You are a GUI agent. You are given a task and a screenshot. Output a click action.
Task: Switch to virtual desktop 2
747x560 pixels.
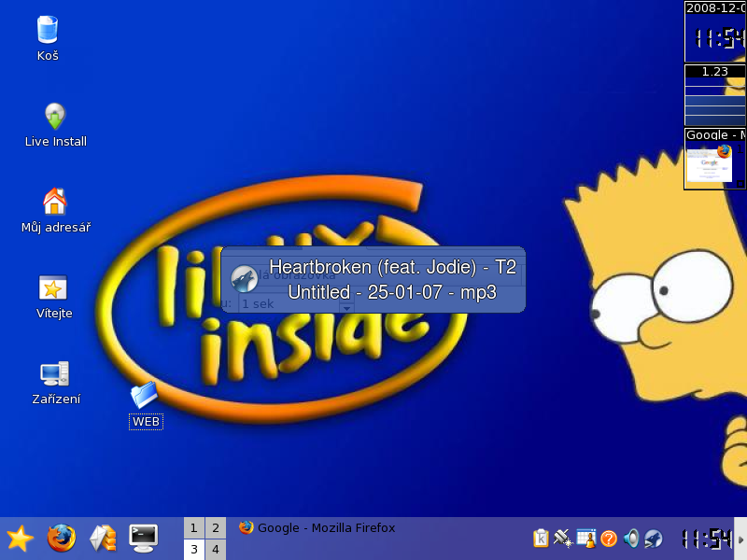click(216, 527)
